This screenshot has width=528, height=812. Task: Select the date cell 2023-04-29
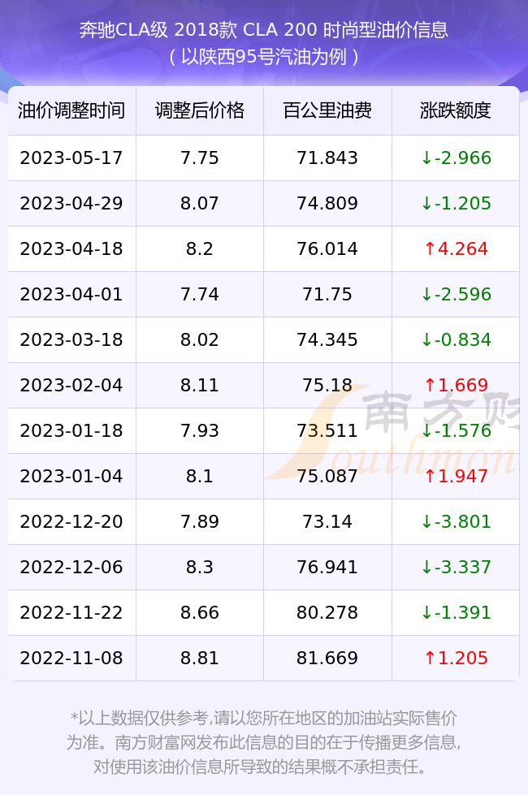tap(71, 204)
